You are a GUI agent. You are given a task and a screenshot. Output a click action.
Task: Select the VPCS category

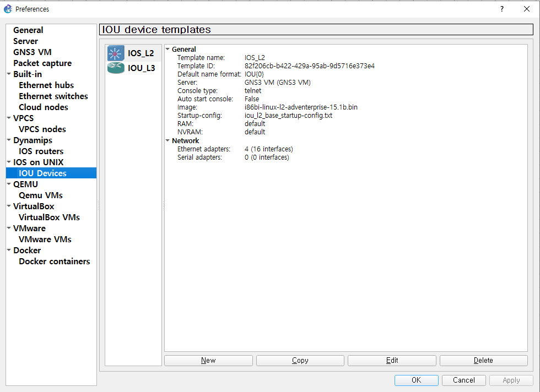(x=23, y=118)
